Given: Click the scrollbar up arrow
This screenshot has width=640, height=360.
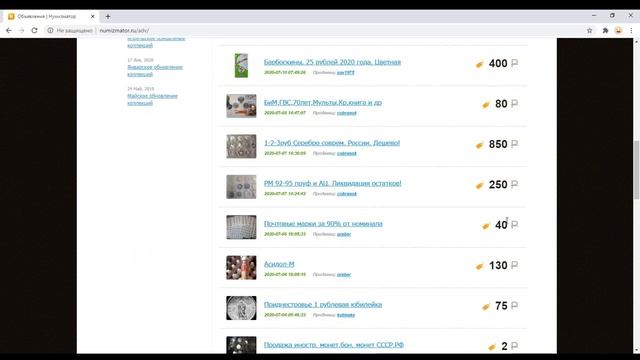Looking at the screenshot, I should [636, 42].
